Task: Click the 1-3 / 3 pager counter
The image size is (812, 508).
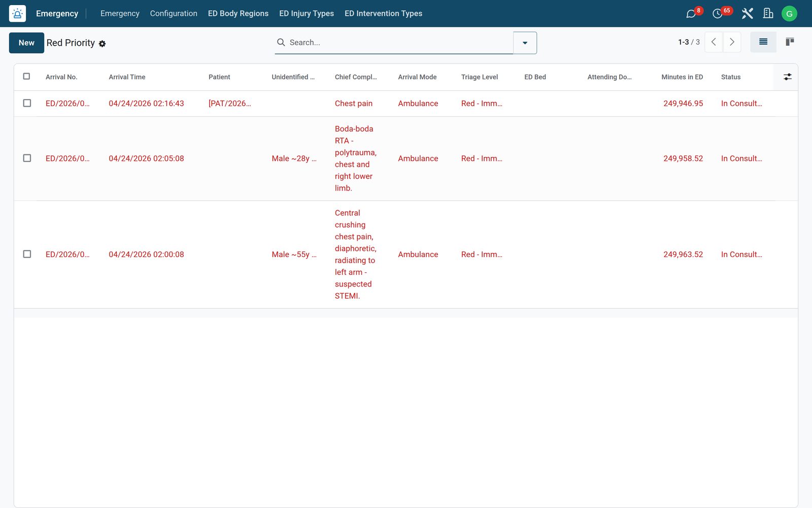Action: point(689,42)
